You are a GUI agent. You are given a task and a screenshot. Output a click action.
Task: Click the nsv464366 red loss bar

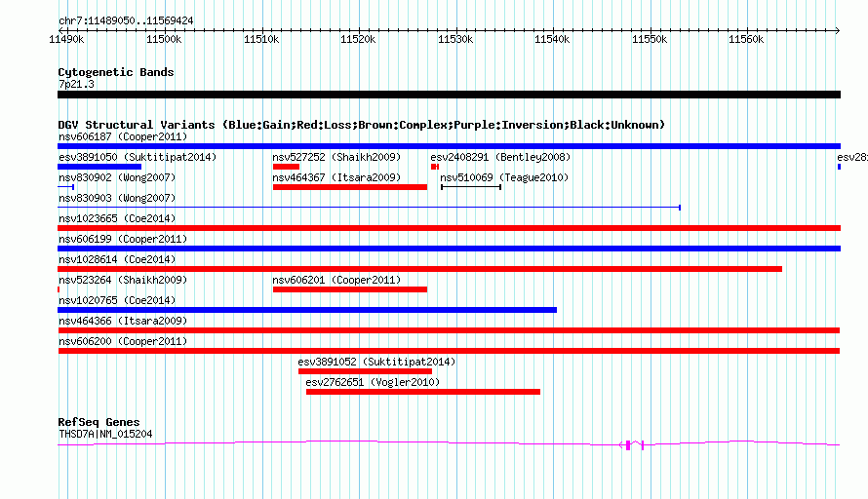click(x=449, y=330)
